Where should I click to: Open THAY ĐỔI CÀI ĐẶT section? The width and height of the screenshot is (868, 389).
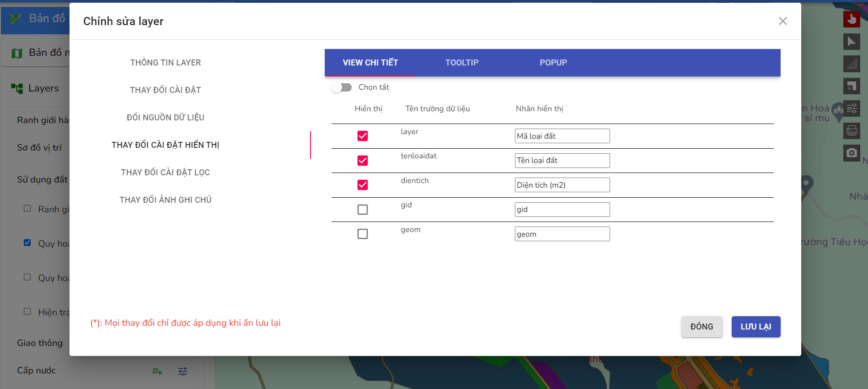click(x=166, y=90)
